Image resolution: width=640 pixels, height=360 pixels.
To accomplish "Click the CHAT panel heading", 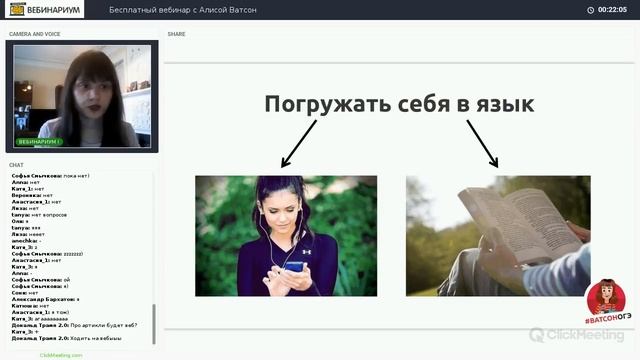I will pos(16,165).
